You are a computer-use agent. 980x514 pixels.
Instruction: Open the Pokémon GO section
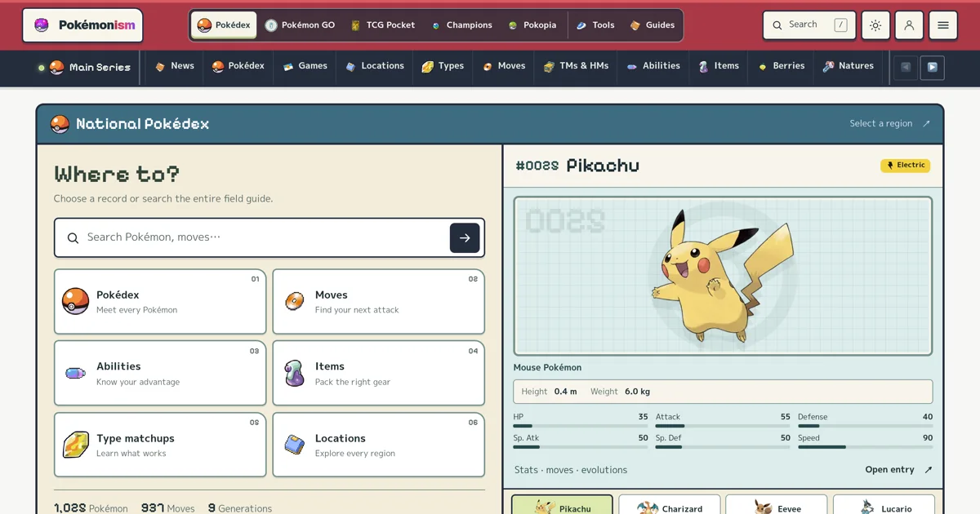pyautogui.click(x=300, y=25)
